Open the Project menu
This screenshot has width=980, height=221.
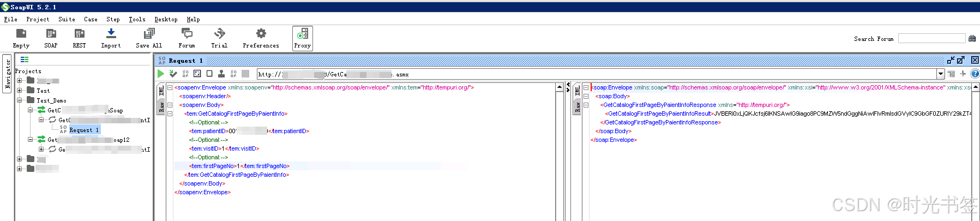38,19
